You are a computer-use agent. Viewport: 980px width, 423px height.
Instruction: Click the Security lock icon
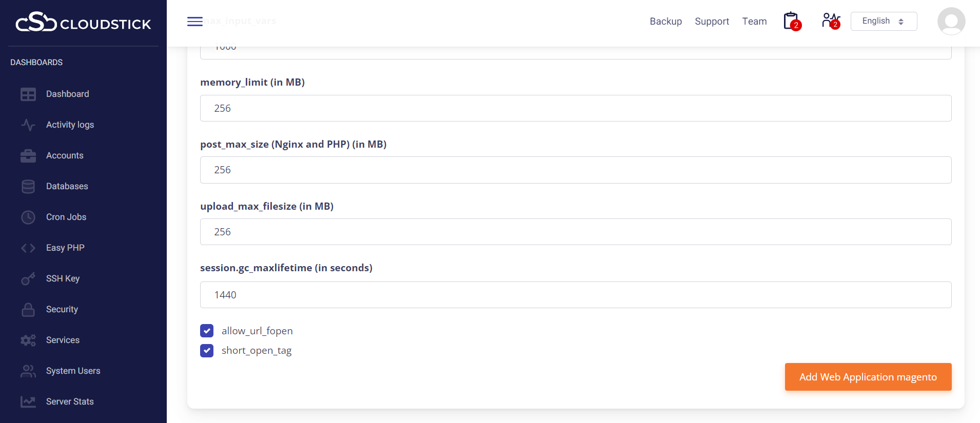(28, 310)
